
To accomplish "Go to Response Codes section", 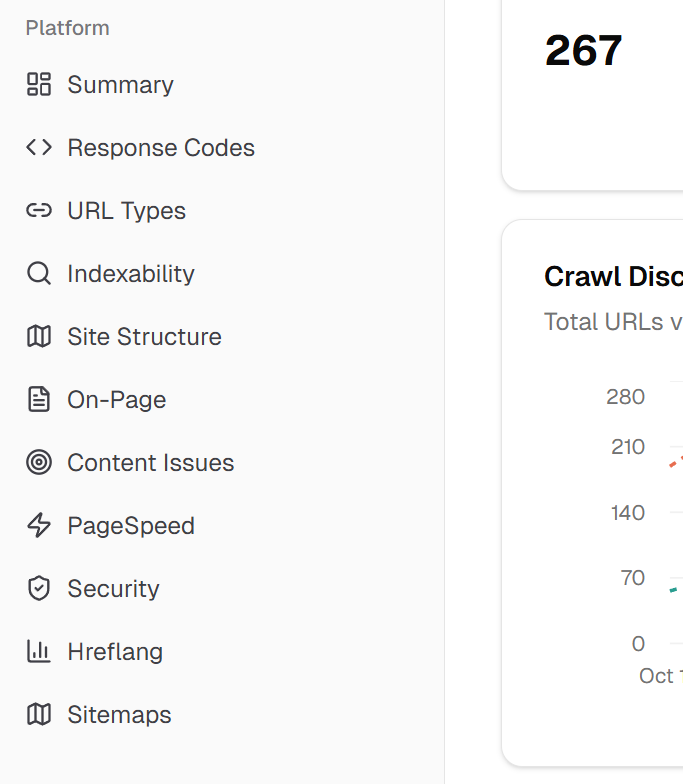I will [161, 148].
